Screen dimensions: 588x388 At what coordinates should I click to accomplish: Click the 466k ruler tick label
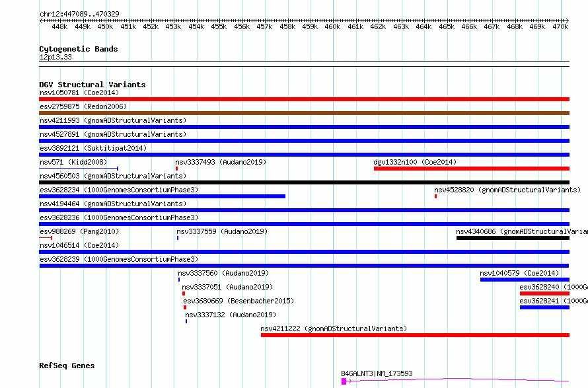pos(469,26)
